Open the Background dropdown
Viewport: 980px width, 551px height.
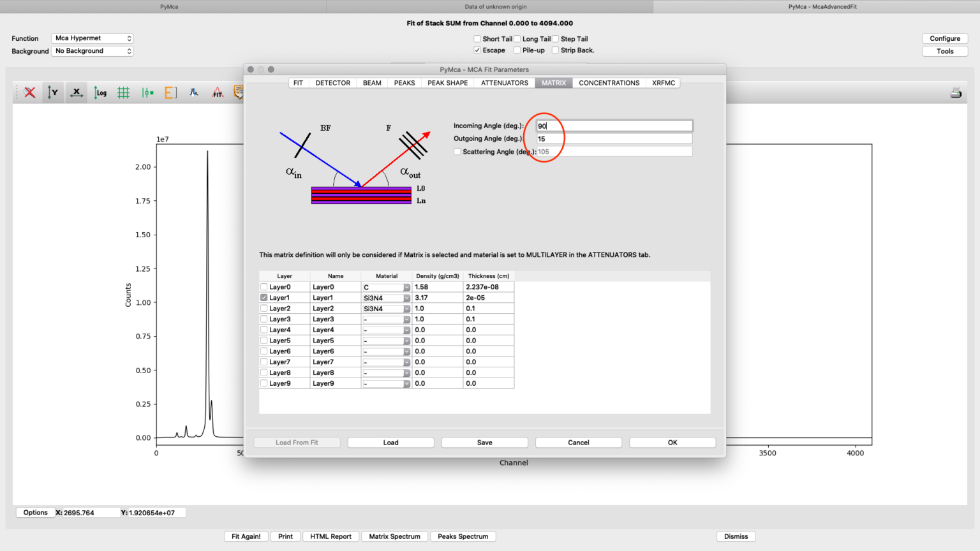[92, 50]
